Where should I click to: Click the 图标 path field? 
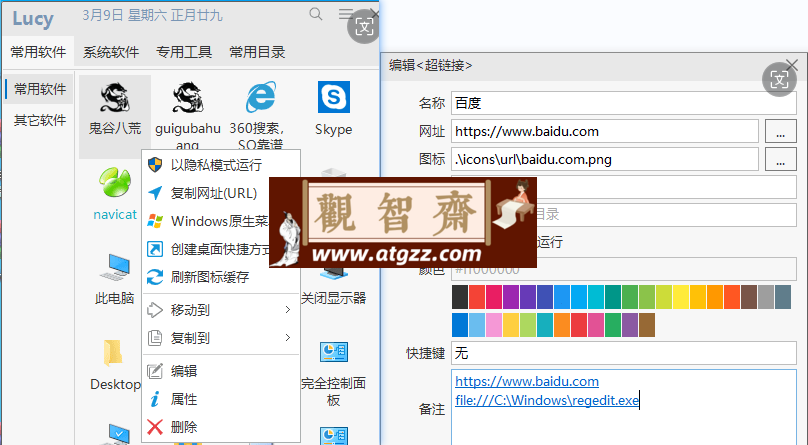(x=604, y=159)
